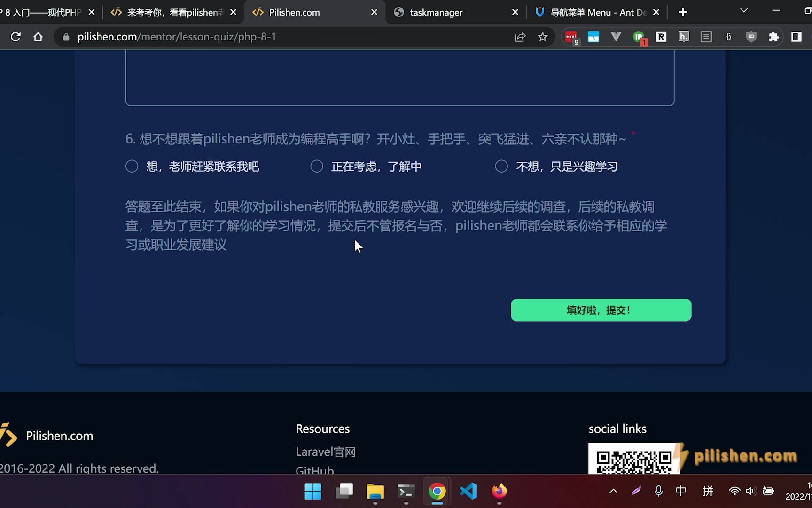Submit the quiz with 填好啦，提交 button
The height and width of the screenshot is (508, 812).
click(600, 310)
